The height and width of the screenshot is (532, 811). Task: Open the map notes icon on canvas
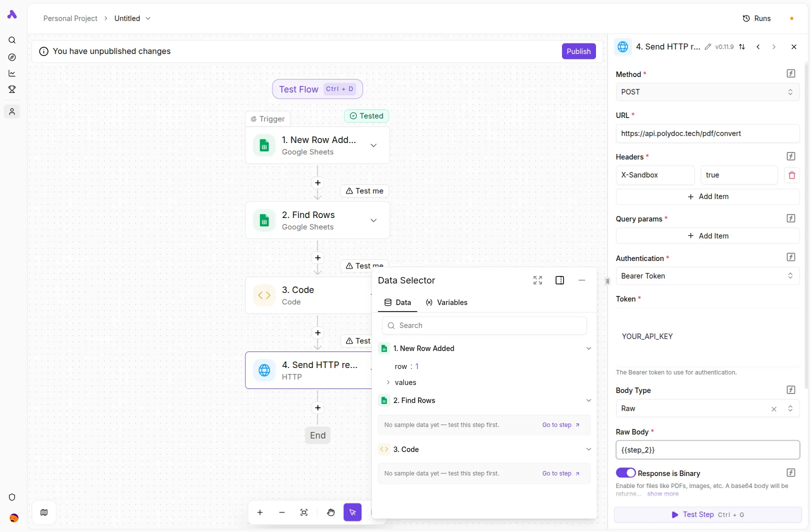[44, 512]
